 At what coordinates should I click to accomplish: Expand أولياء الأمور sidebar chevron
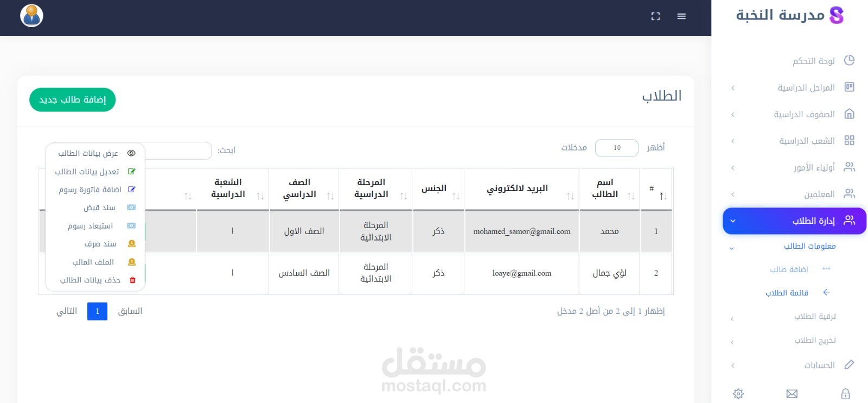pyautogui.click(x=733, y=167)
